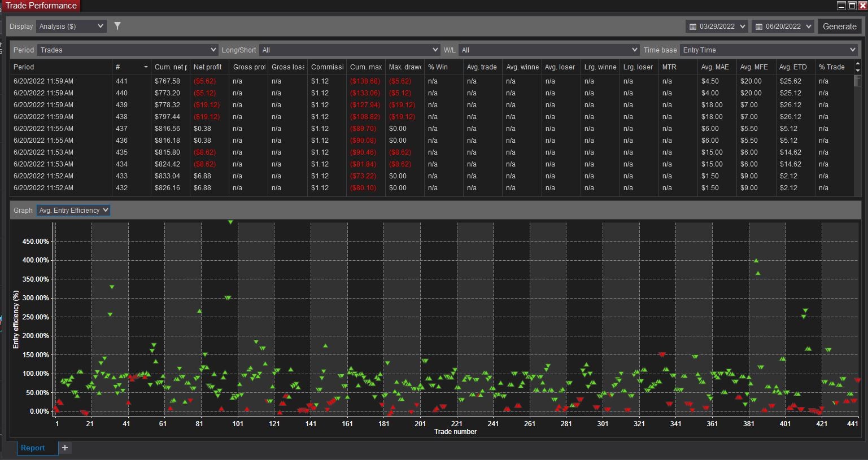Add a new tab with plus icon
868x460 pixels.
[65, 448]
